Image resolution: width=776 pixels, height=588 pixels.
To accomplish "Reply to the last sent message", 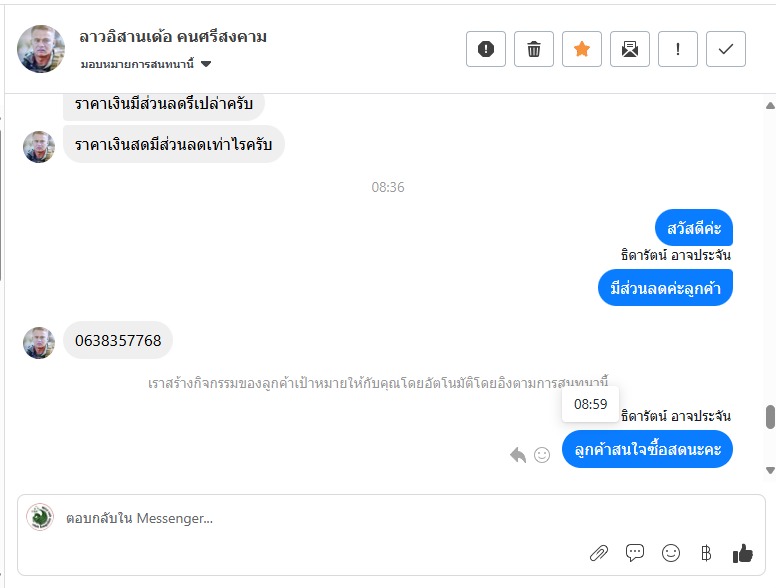I will pyautogui.click(x=518, y=455).
